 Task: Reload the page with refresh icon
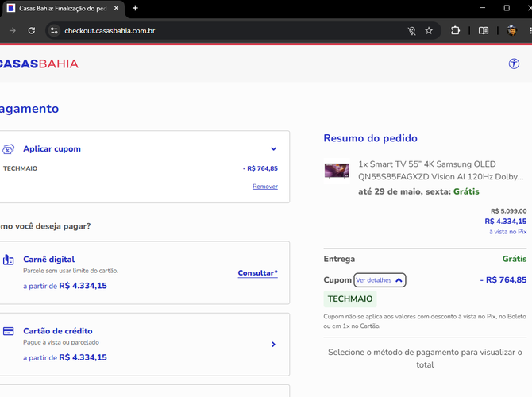pyautogui.click(x=32, y=30)
